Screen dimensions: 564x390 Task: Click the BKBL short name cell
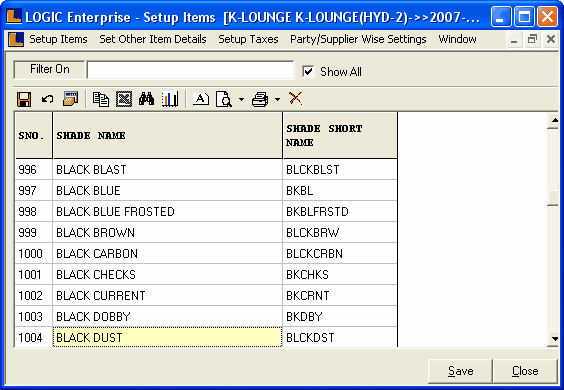coord(340,190)
